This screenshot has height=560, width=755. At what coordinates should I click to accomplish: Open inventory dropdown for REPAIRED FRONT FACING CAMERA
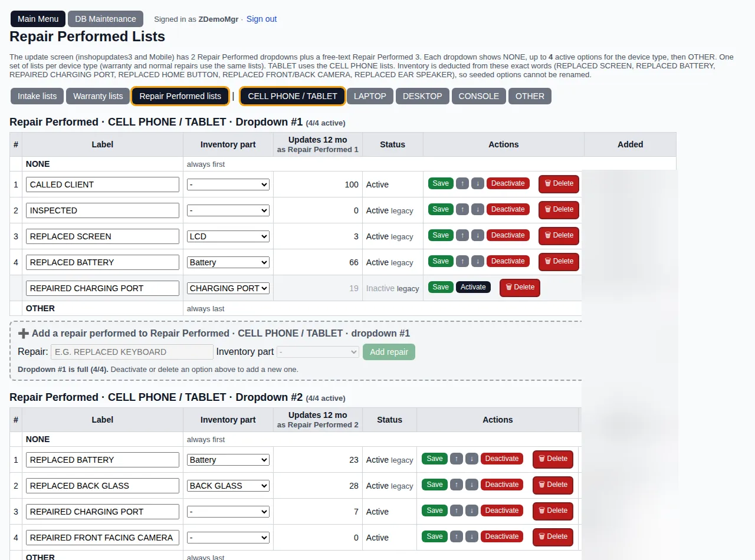coord(228,538)
